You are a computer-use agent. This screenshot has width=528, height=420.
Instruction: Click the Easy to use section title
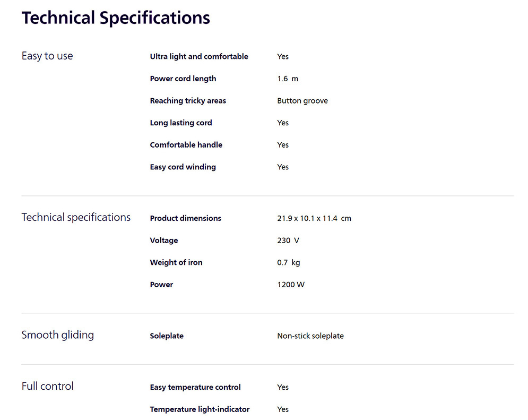click(47, 56)
